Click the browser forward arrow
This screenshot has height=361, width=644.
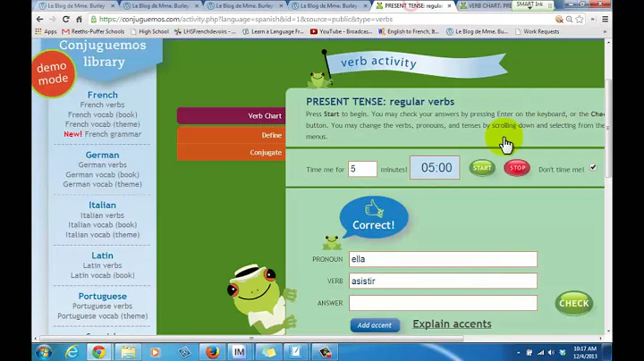tap(53, 20)
